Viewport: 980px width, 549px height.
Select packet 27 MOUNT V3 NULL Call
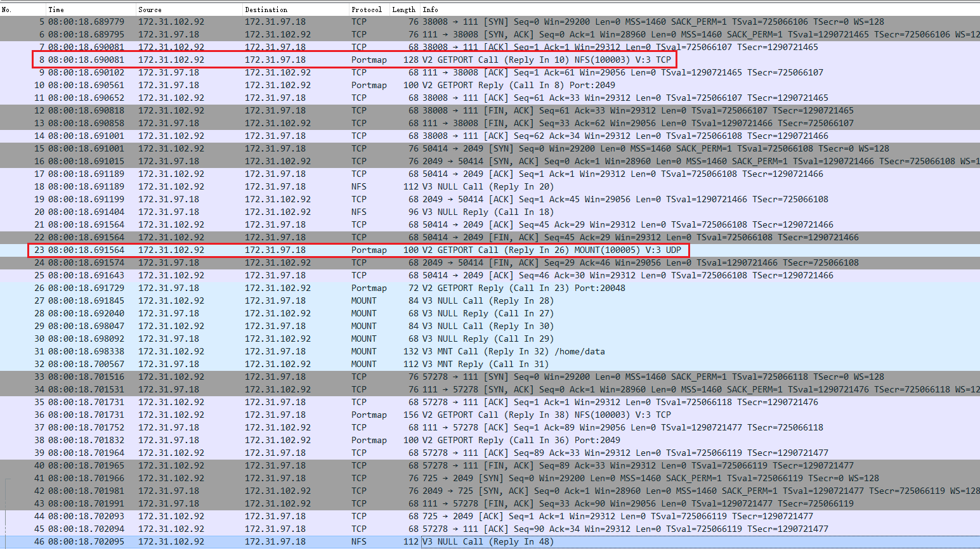[490, 300]
